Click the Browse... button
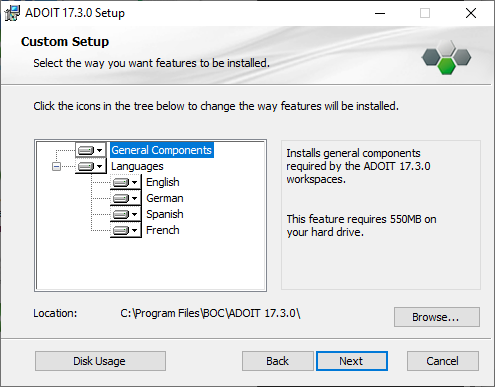495x387 pixels. (x=437, y=317)
